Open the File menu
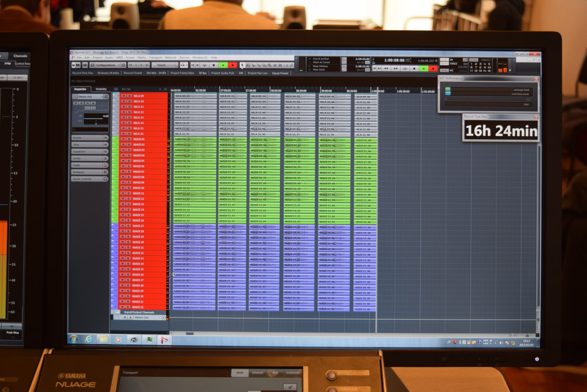 point(79,58)
